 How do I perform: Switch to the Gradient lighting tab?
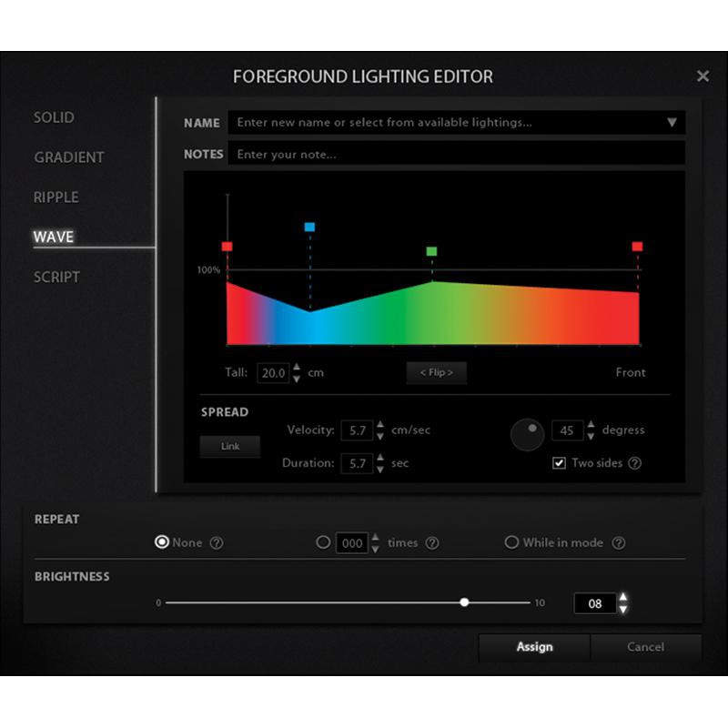pyautogui.click(x=69, y=157)
